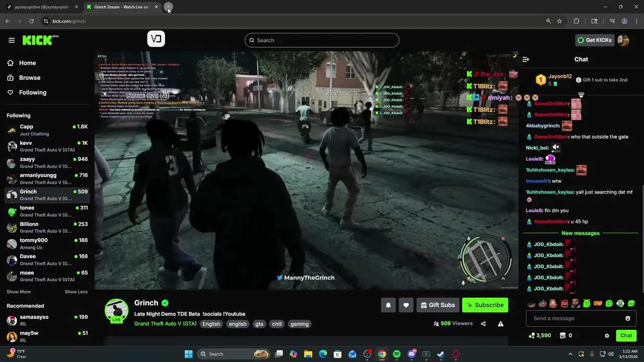The width and height of the screenshot is (644, 362).
Task: Insert the orange EZ PUMP emote
Action: [x=598, y=304]
